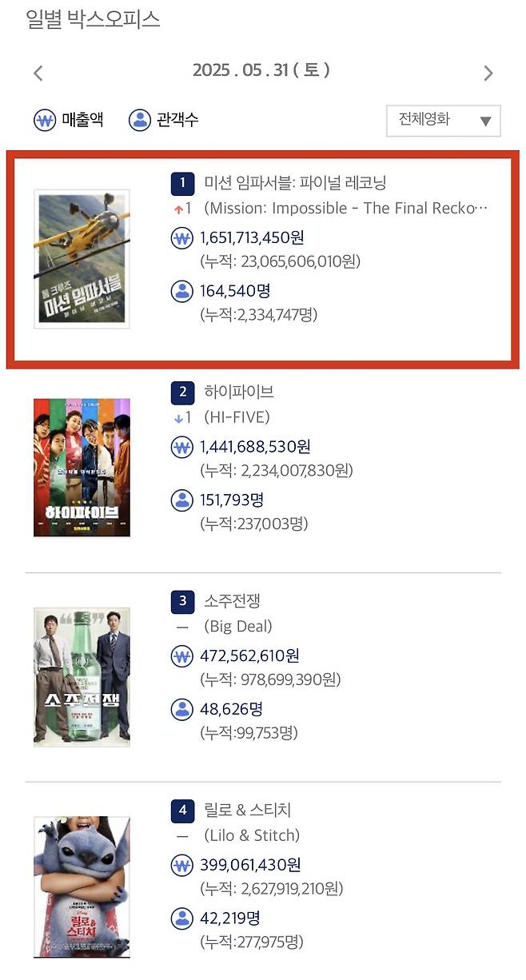Screen dimensions: 526x980
Task: Select the 관객수 person icon filter
Action: tap(139, 120)
